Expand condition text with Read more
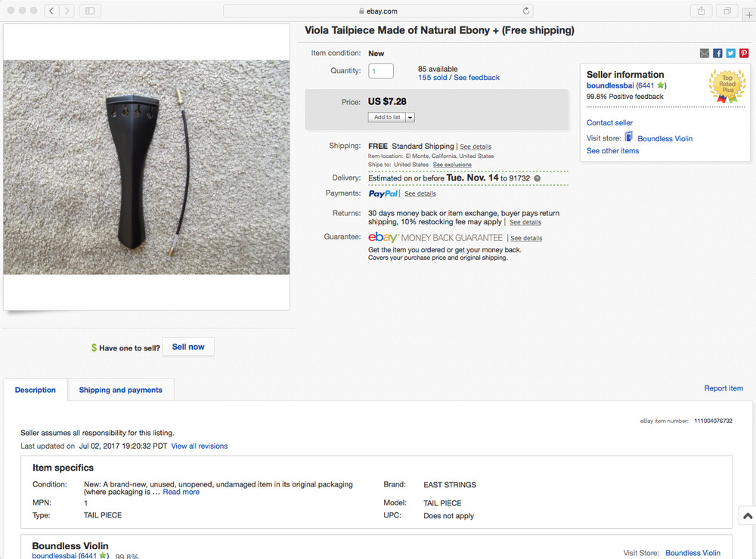The image size is (756, 559). pos(180,491)
